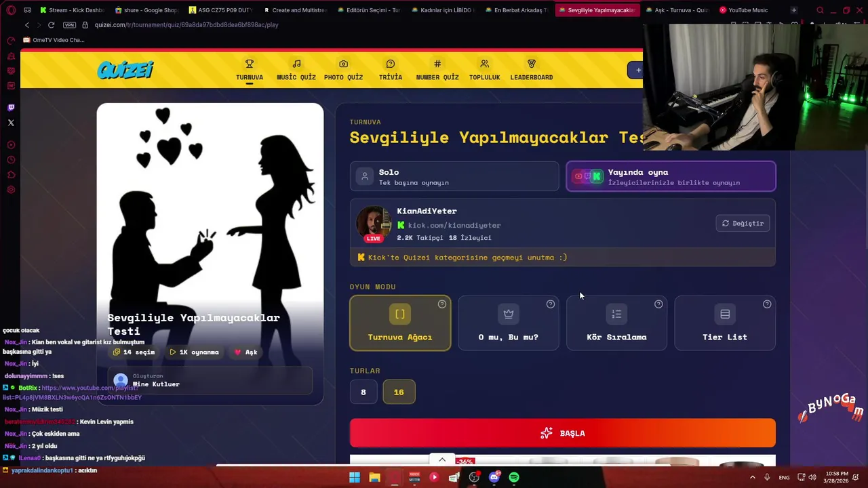Toggle the VPN badge in address bar
The image size is (868, 488).
click(x=69, y=25)
